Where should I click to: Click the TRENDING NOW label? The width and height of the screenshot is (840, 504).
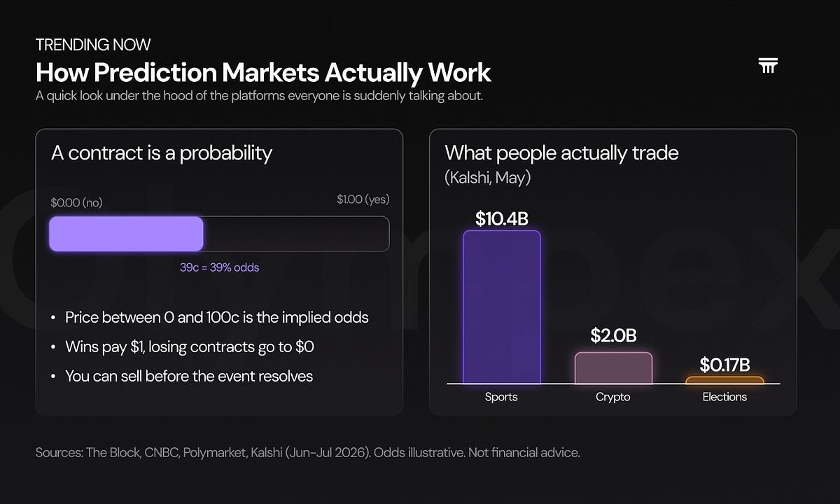point(93,45)
